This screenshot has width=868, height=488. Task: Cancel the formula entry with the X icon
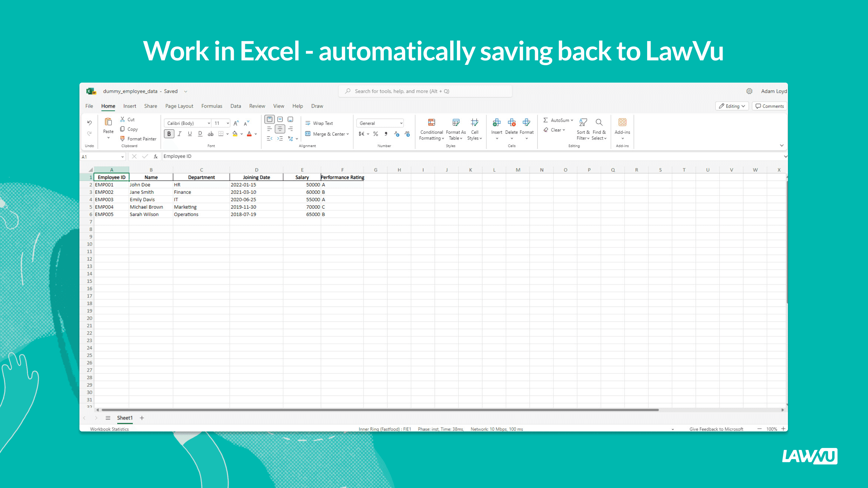(x=134, y=156)
